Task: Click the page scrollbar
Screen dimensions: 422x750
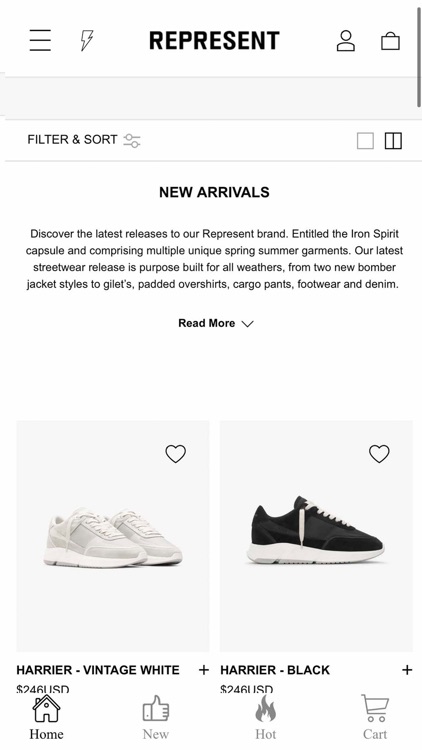Action: (x=419, y=57)
